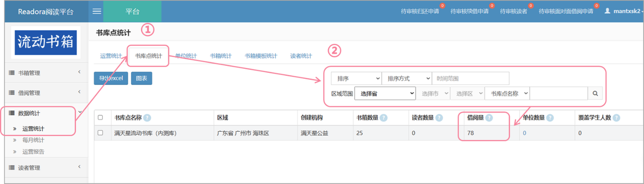Open 每月统计 in the sidebar
This screenshot has width=644, height=184.
[x=33, y=140]
